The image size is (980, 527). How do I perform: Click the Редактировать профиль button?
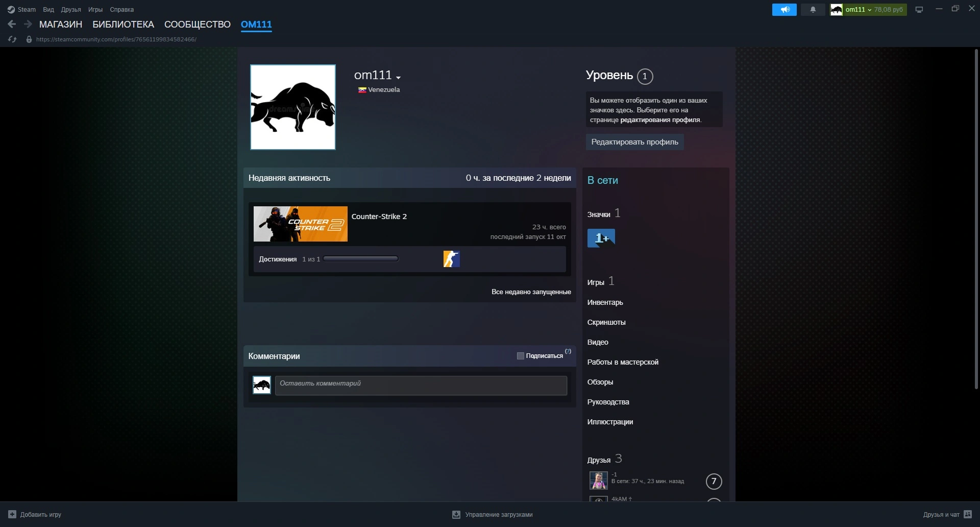coord(635,142)
